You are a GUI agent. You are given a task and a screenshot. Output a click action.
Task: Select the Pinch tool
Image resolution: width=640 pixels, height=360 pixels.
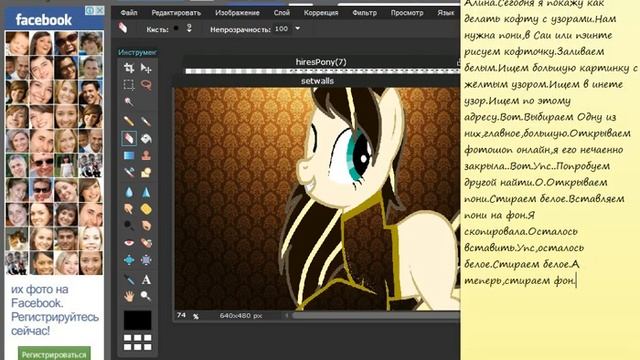click(x=146, y=260)
